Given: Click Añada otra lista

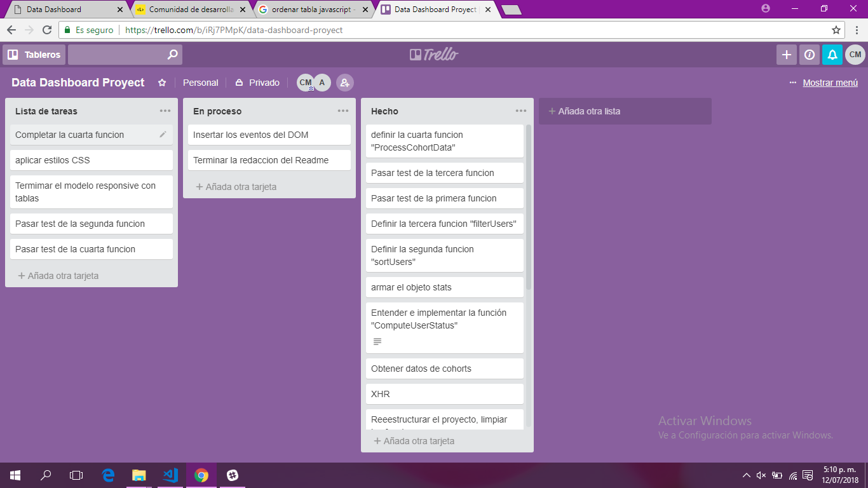Looking at the screenshot, I should point(625,111).
